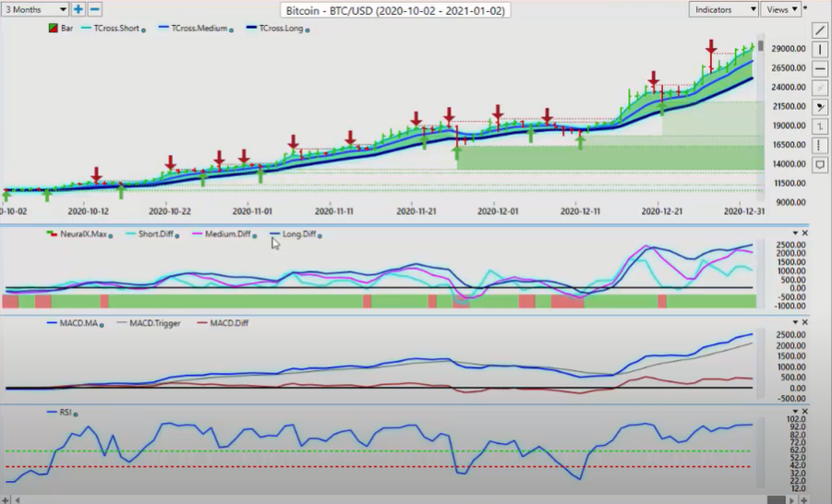Click the settings dot beside NeuralX.Max
This screenshot has width=832, height=504.
pyautogui.click(x=111, y=236)
